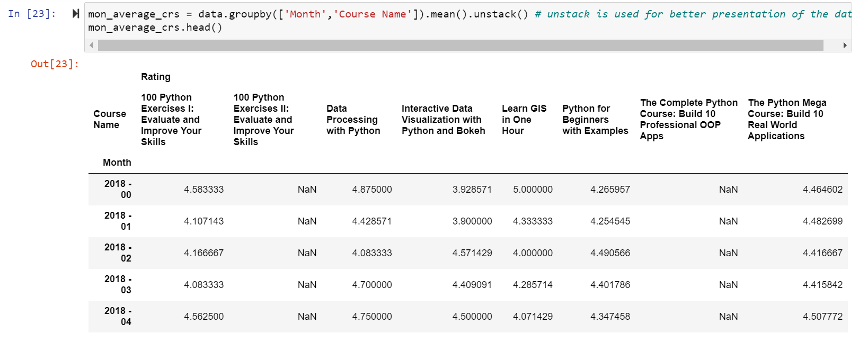The image size is (868, 342).
Task: Click the Rating column group header
Action: (x=156, y=77)
